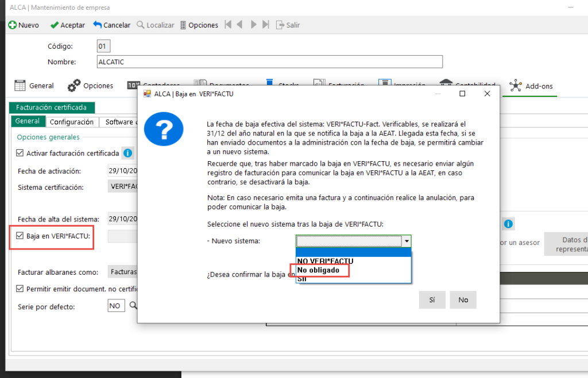This screenshot has height=378, width=588.
Task: Click the Nombre field containing ALCATIC
Action: pyautogui.click(x=270, y=62)
